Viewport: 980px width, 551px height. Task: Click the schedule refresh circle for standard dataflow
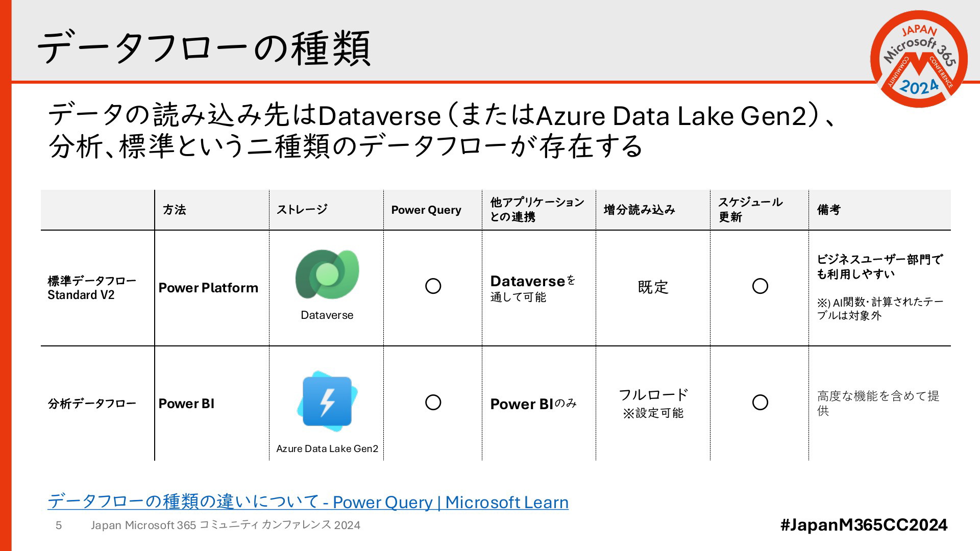(760, 286)
